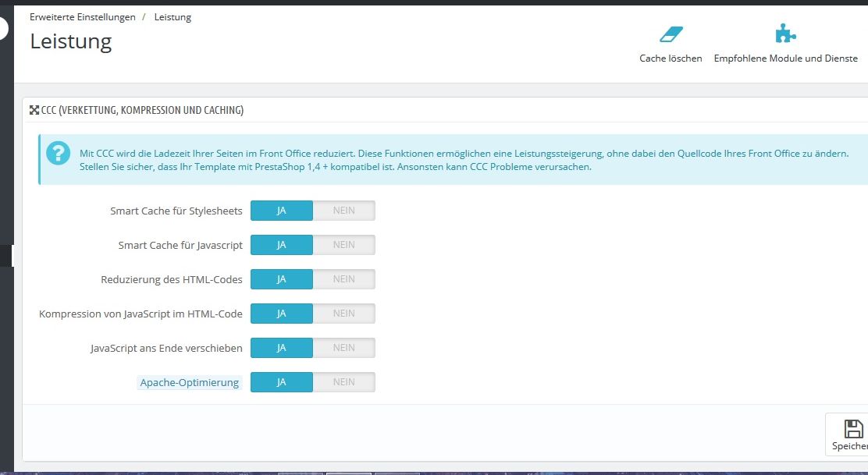This screenshot has width=868, height=475.
Task: Click the JavaScript ans Ende verschieben label
Action: (166, 349)
